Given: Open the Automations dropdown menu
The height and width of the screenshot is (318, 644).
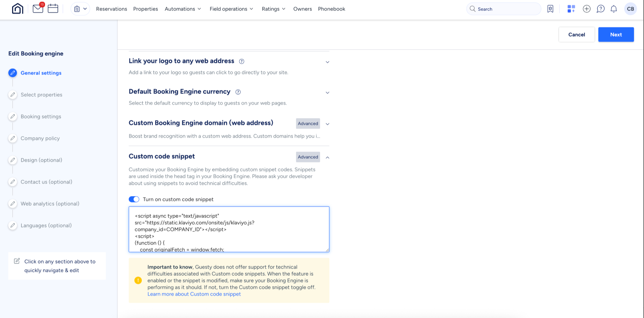Looking at the screenshot, I should click(183, 9).
